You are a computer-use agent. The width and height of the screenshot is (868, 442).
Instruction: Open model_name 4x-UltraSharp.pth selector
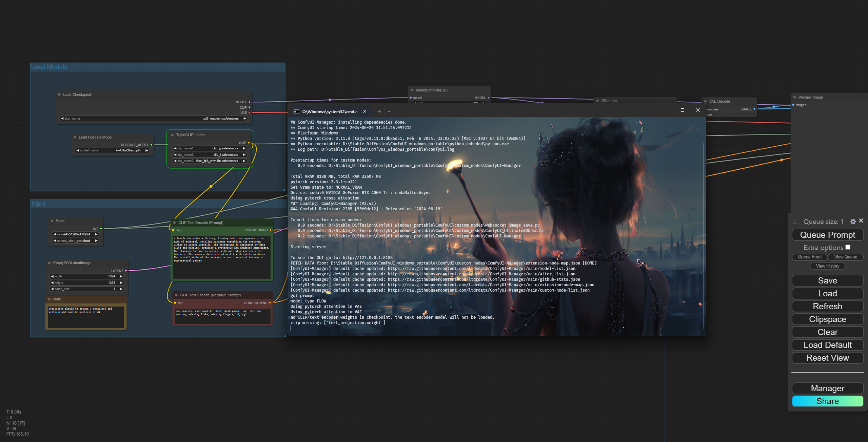click(112, 150)
